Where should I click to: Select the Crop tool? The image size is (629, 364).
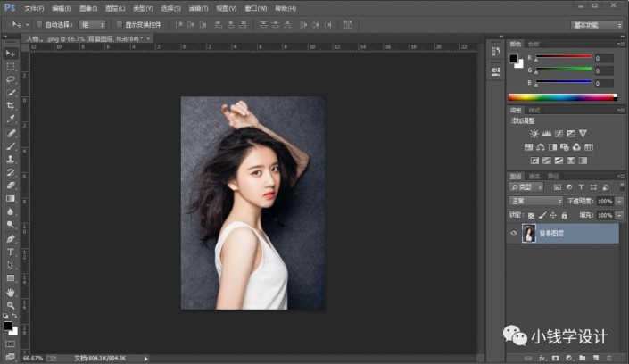click(x=11, y=106)
